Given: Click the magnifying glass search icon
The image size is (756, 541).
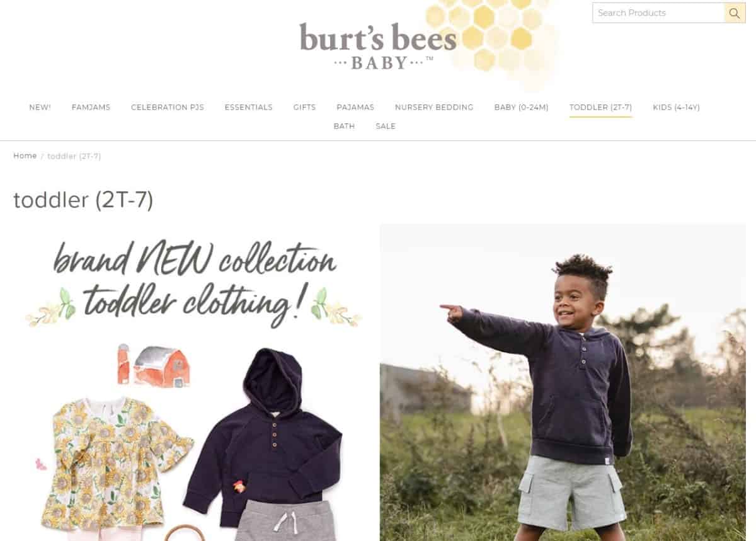Looking at the screenshot, I should click(735, 13).
